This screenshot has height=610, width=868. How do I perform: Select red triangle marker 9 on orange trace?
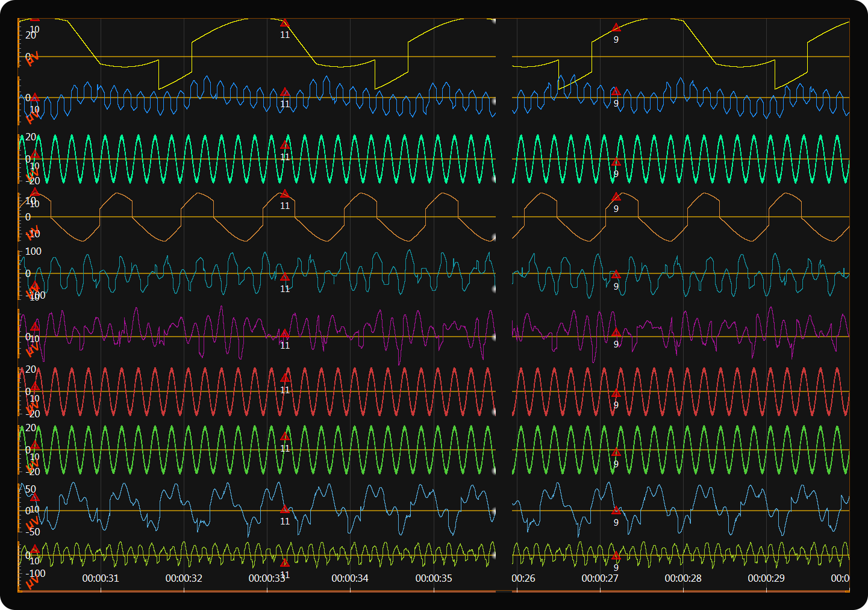[616, 197]
